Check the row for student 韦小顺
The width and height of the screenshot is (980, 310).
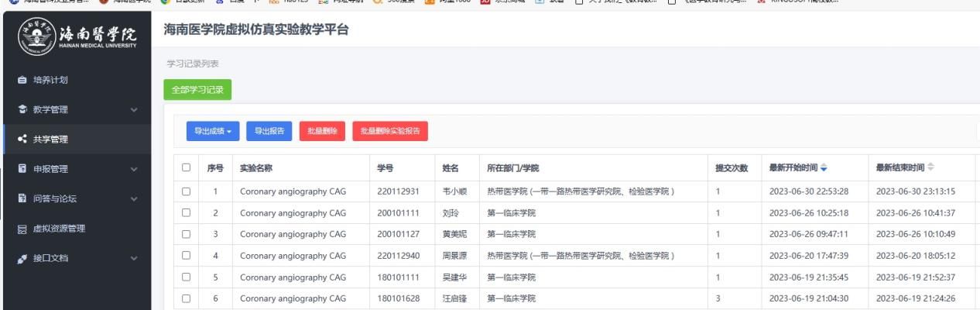(186, 191)
